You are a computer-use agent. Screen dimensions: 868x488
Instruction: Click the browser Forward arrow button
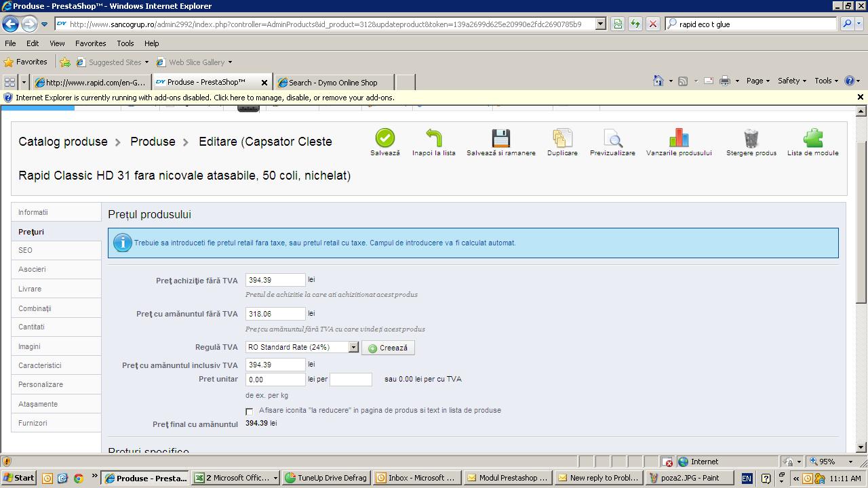(28, 24)
